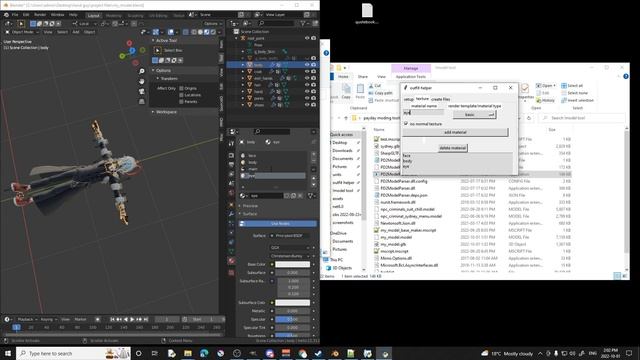Screen dimensions: 640x360
Task: Click the Play animation button in timeline
Action: coord(132,319)
